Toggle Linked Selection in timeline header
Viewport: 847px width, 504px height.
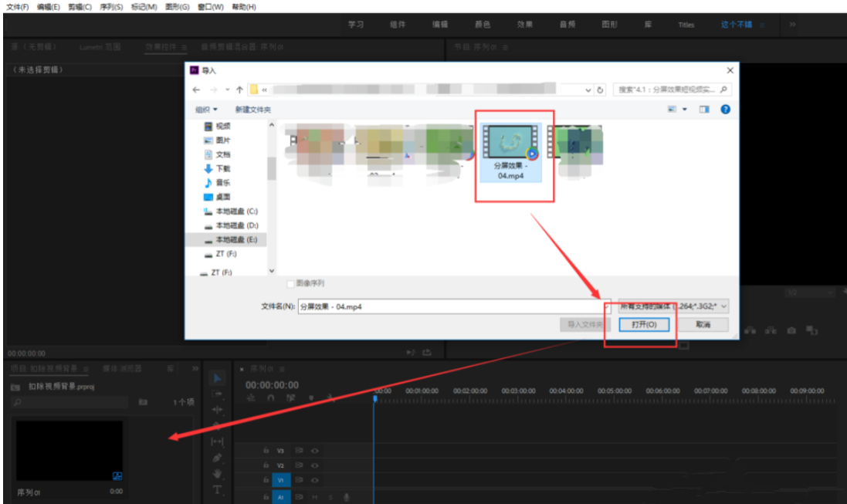(x=290, y=398)
